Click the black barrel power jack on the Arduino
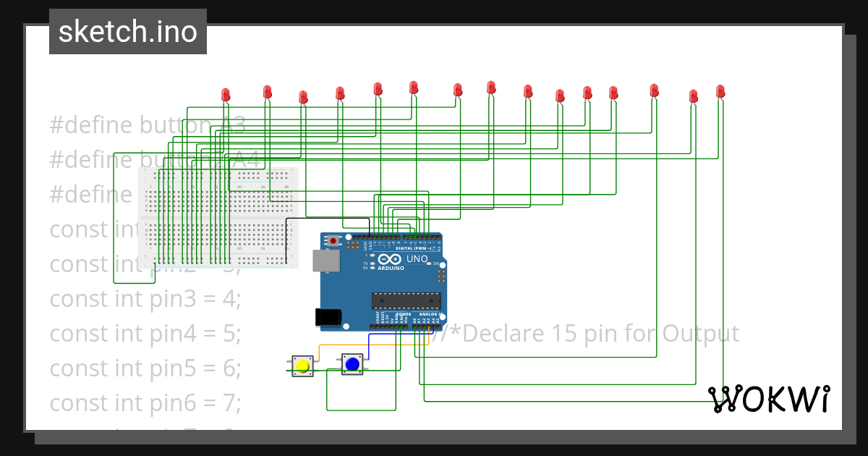 pos(327,316)
